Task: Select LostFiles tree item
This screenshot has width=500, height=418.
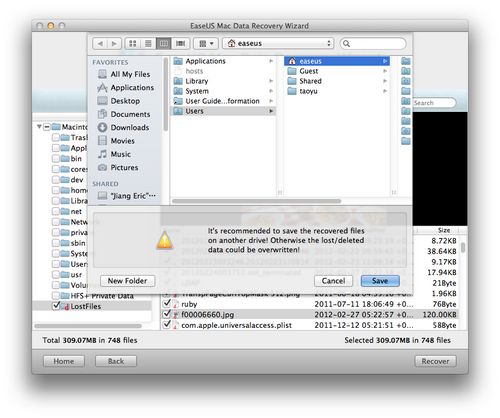Action: coord(86,306)
